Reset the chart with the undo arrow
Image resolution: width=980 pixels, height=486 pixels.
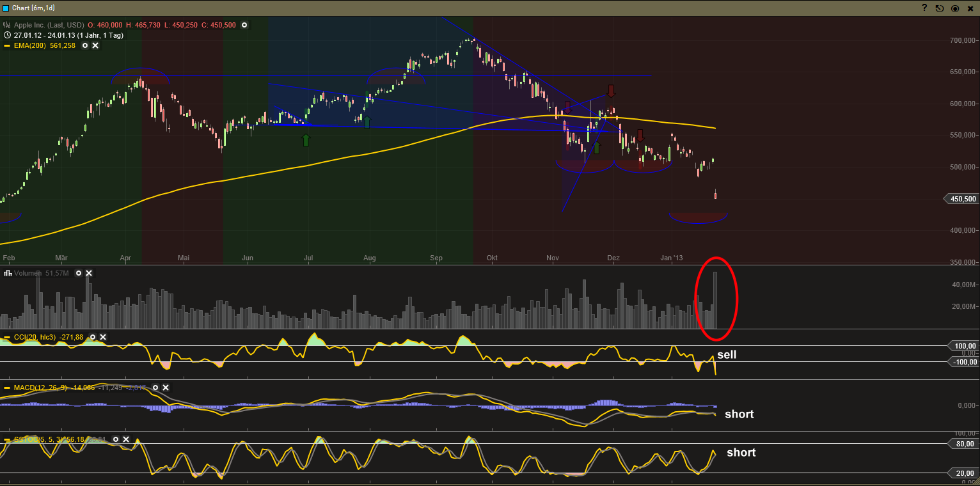(x=940, y=8)
